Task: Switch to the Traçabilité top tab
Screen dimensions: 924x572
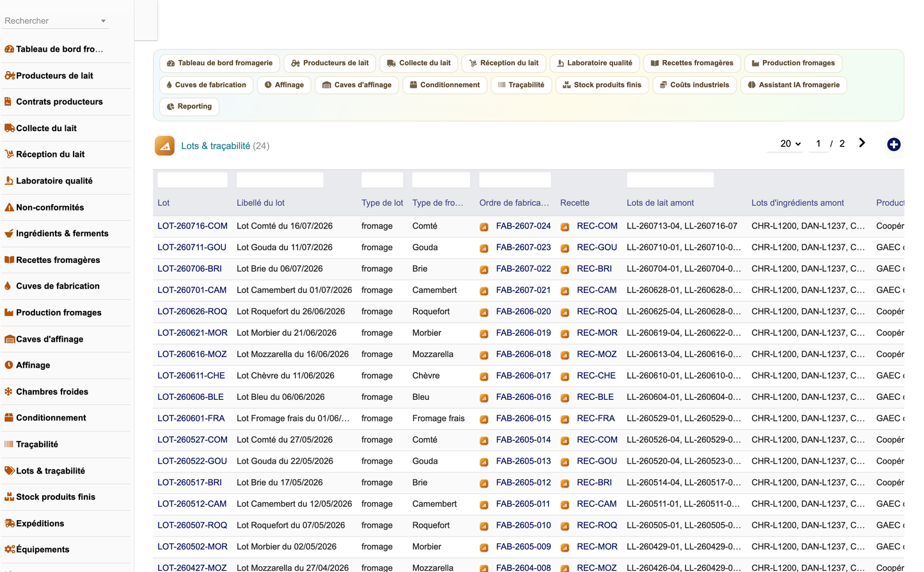Action: pos(521,85)
